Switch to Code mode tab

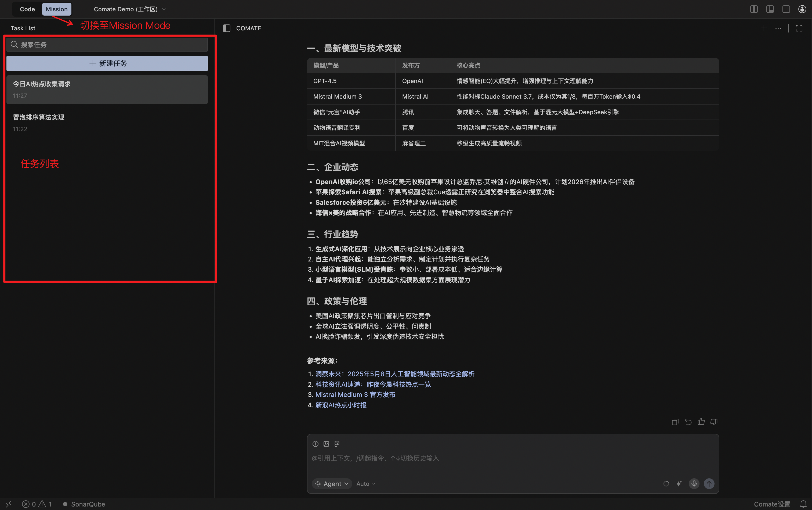(27, 9)
